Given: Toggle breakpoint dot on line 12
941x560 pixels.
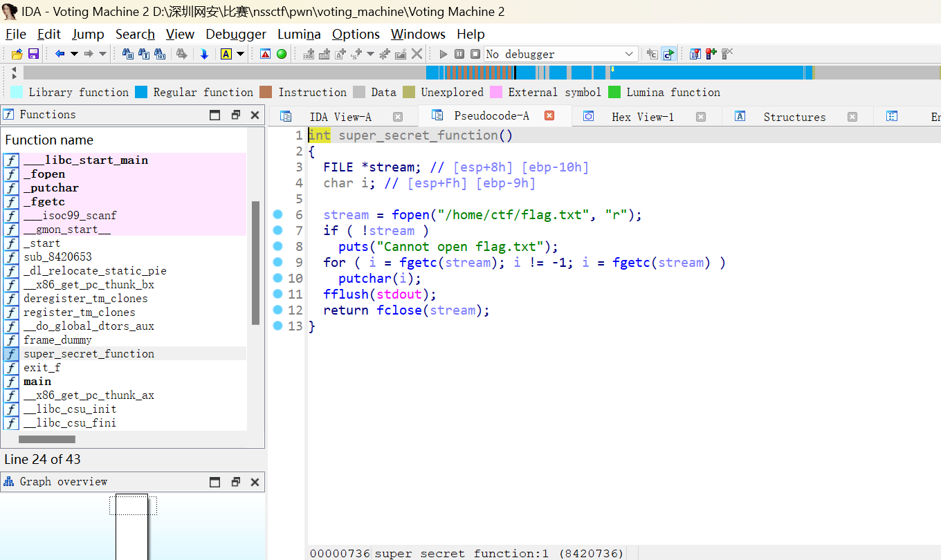Looking at the screenshot, I should click(278, 310).
